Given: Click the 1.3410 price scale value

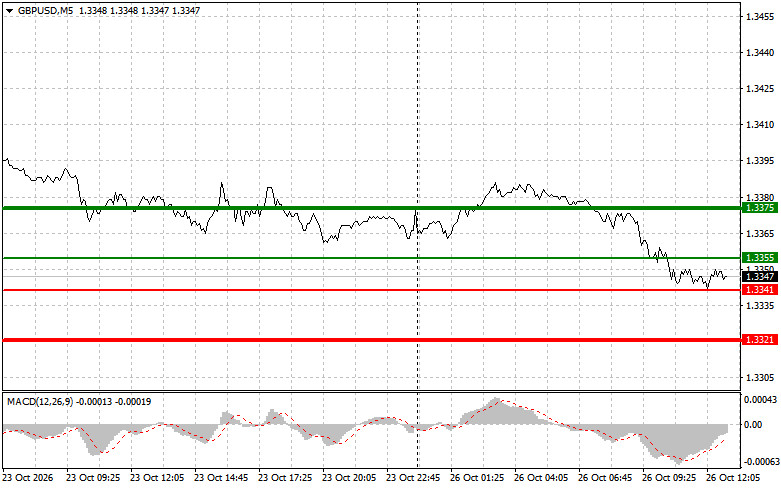Looking at the screenshot, I should tap(760, 124).
